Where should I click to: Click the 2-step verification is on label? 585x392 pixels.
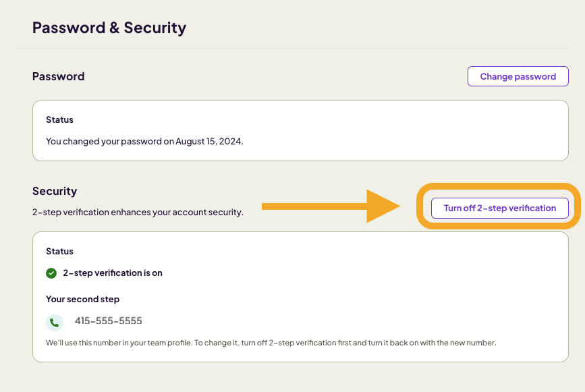[x=113, y=273]
